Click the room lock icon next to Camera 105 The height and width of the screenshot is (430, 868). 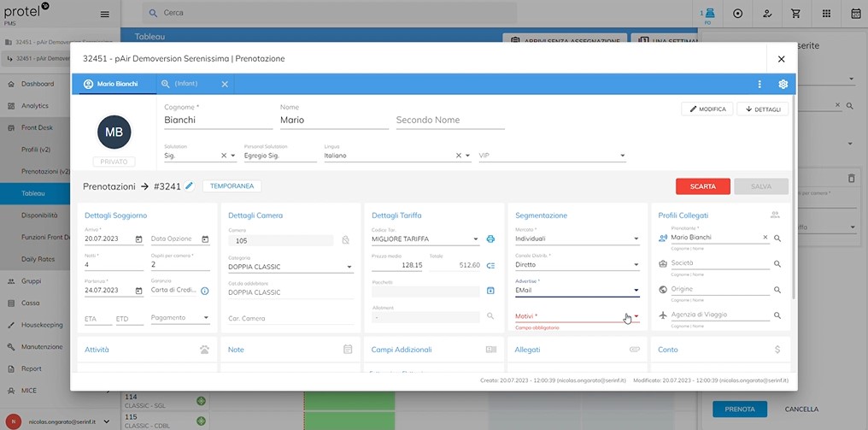point(345,240)
